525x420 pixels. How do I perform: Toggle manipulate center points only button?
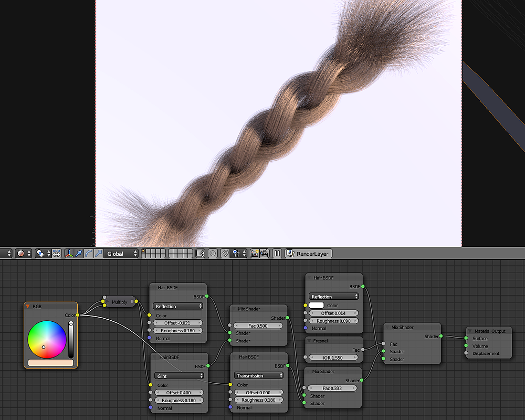click(57, 254)
